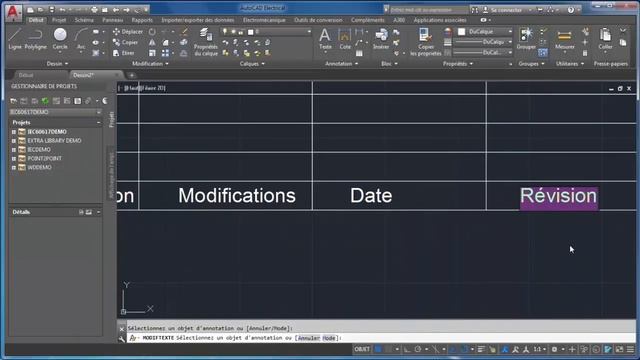The image size is (640, 360).
Task: Click the Se connecter user icon
Action: coord(485,9)
